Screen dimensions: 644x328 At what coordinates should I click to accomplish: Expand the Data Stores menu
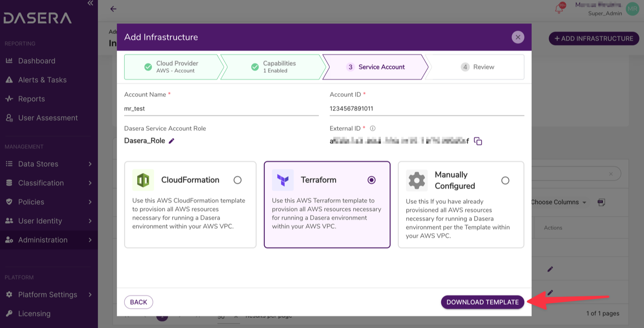coord(38,164)
